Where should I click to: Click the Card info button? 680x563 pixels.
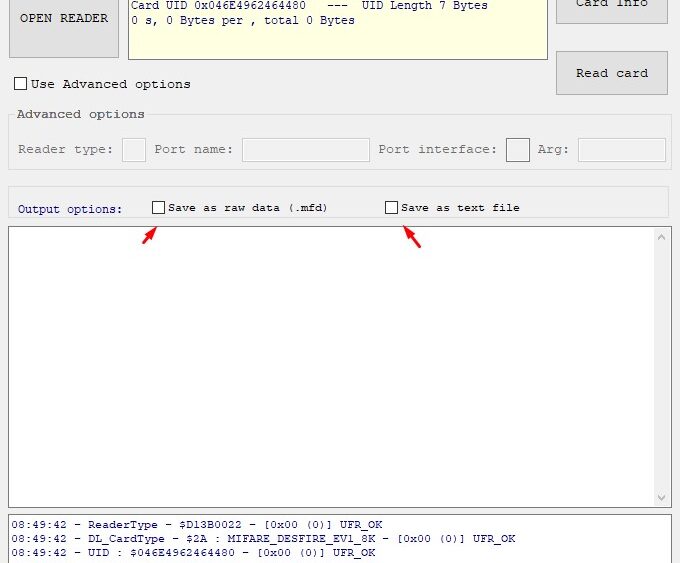pos(612,10)
